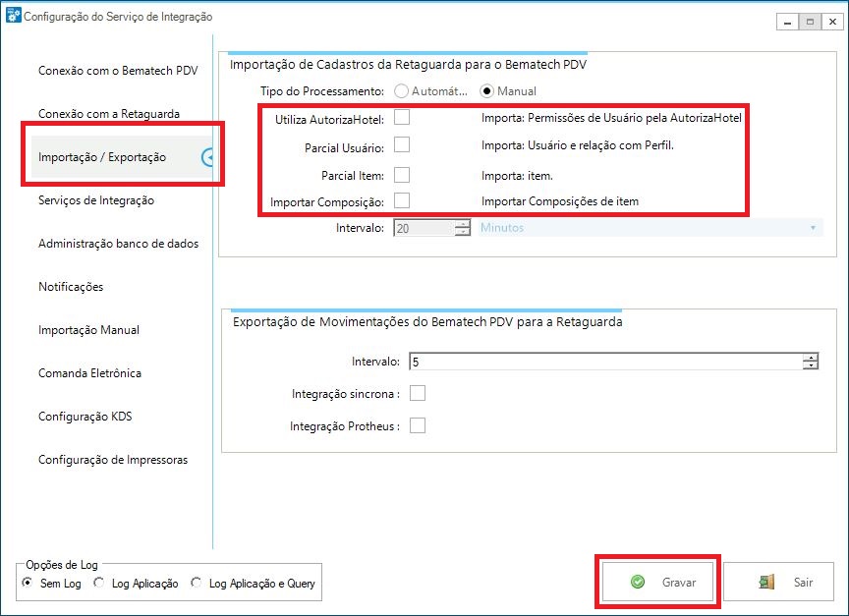Open Comanda Eletrônica settings
Image resolution: width=849 pixels, height=616 pixels.
point(89,373)
